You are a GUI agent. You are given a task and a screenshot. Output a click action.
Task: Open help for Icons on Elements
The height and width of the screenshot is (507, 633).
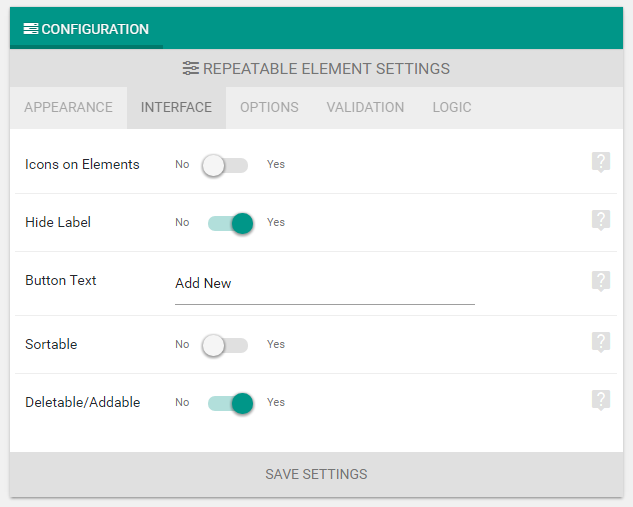[601, 162]
